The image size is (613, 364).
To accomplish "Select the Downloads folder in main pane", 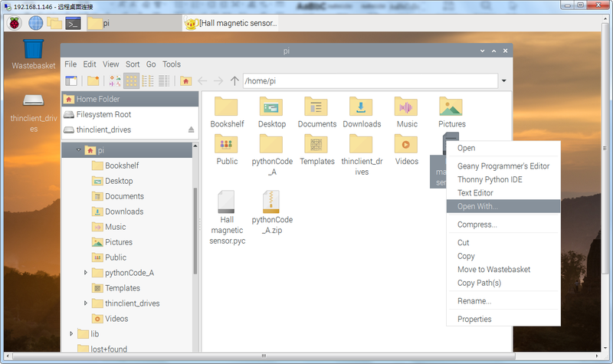I will [362, 112].
